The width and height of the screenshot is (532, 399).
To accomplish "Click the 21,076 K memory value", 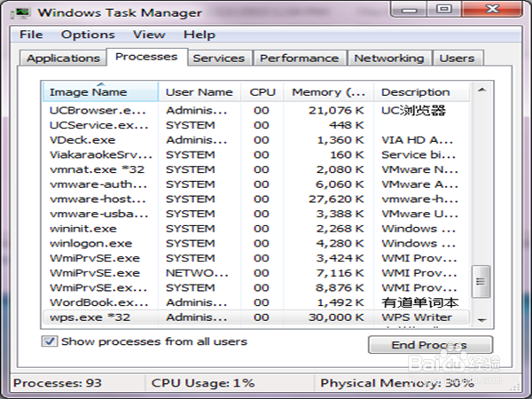I will pos(336,110).
